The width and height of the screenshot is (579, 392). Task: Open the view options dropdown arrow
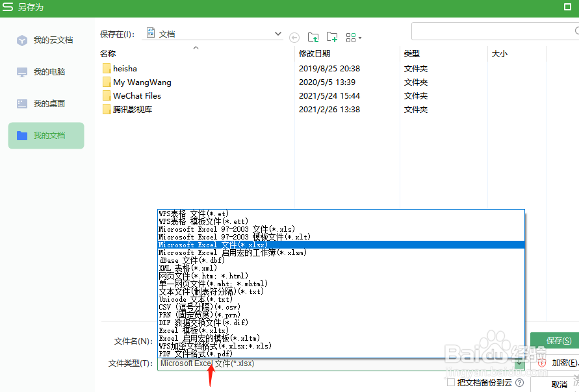[361, 37]
